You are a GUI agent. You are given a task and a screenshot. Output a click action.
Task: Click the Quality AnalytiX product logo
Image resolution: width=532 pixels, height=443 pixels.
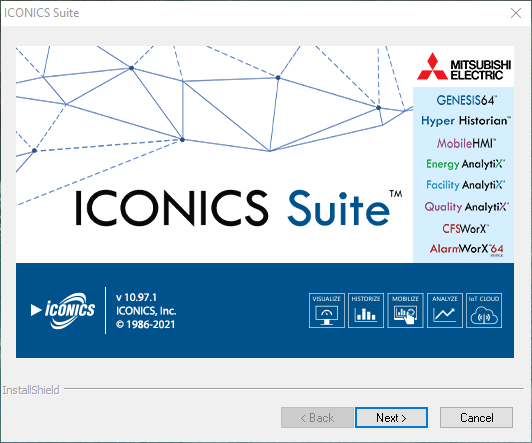tap(467, 207)
